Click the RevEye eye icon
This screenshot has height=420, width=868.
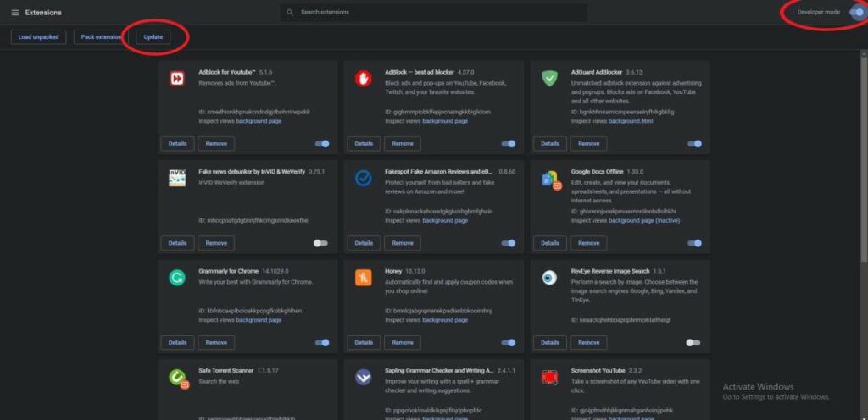(x=549, y=277)
